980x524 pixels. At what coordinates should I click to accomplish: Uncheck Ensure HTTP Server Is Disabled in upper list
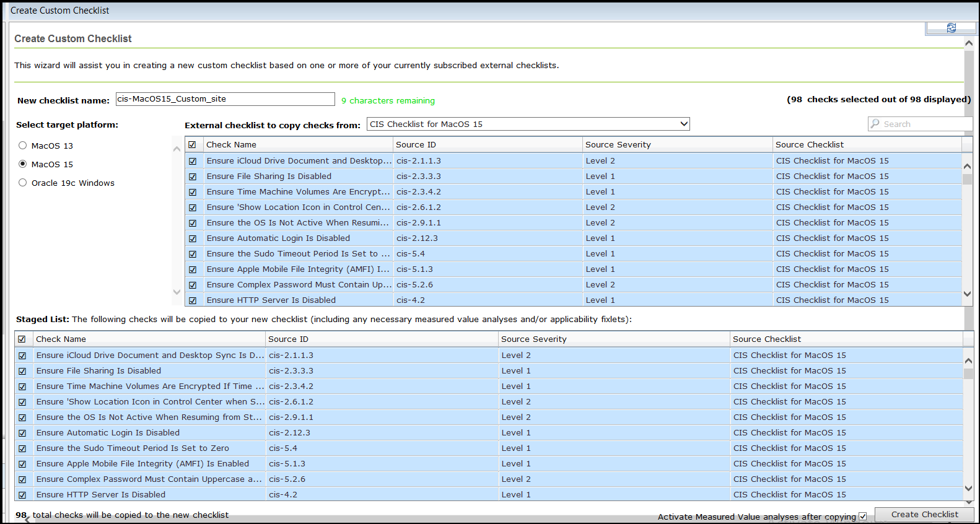pos(193,300)
